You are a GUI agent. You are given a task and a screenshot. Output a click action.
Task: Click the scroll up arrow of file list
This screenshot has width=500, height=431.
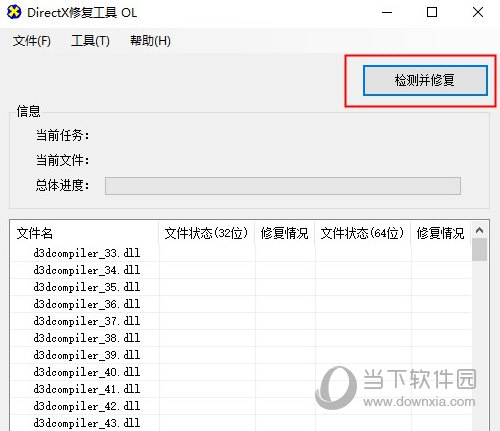(480, 230)
